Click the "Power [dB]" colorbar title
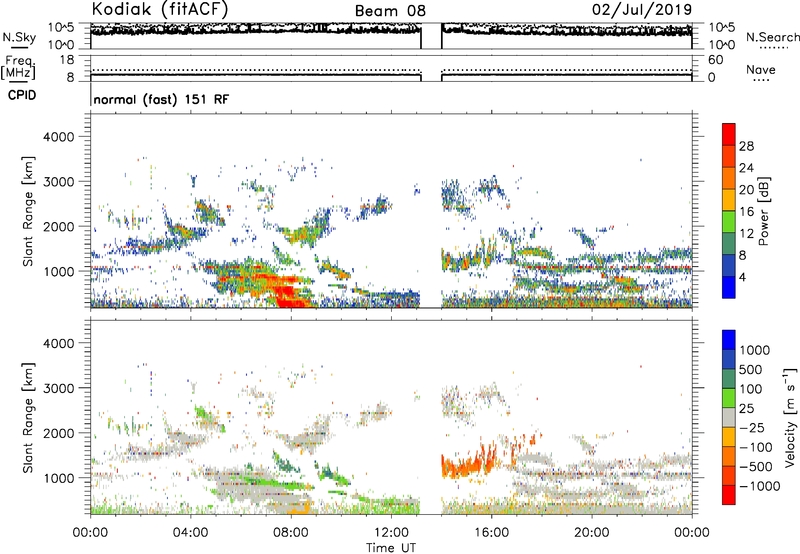The width and height of the screenshot is (800, 554). pyautogui.click(x=764, y=211)
